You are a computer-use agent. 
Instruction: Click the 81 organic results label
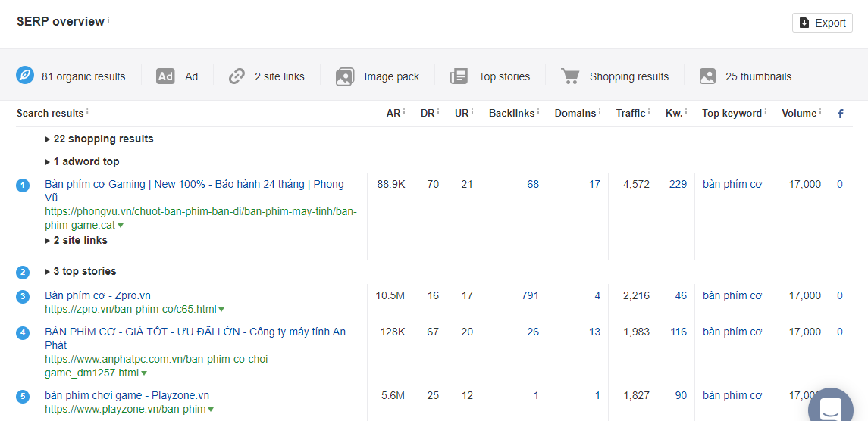coord(83,76)
